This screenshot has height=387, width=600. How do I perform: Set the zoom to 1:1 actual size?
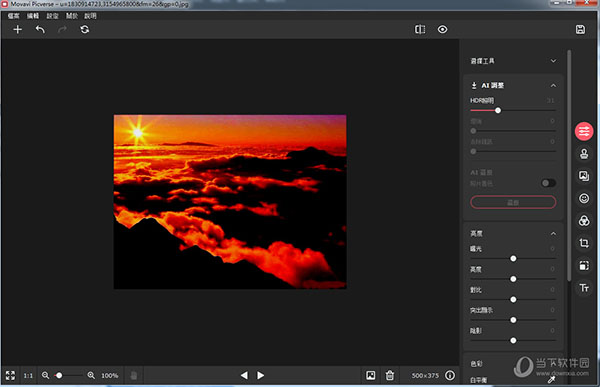(28, 376)
